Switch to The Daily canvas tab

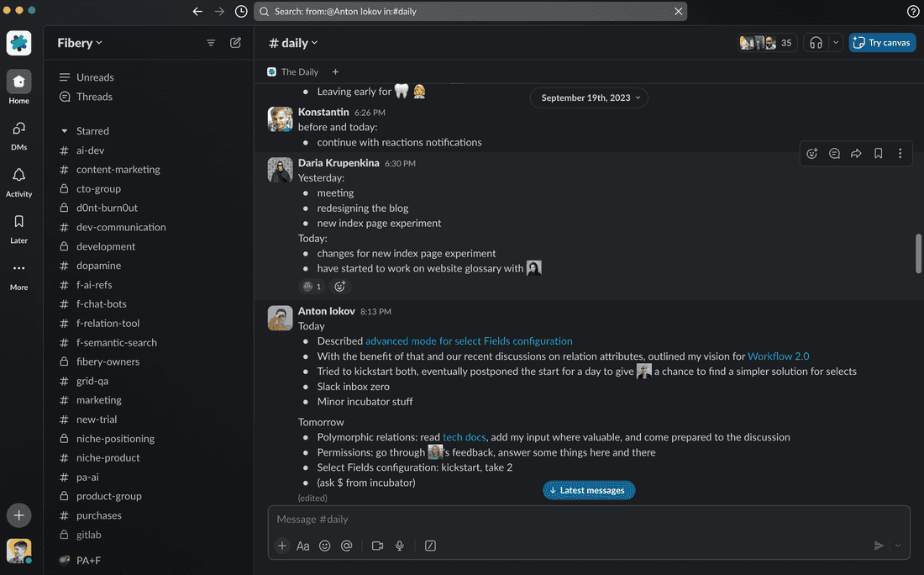point(293,71)
